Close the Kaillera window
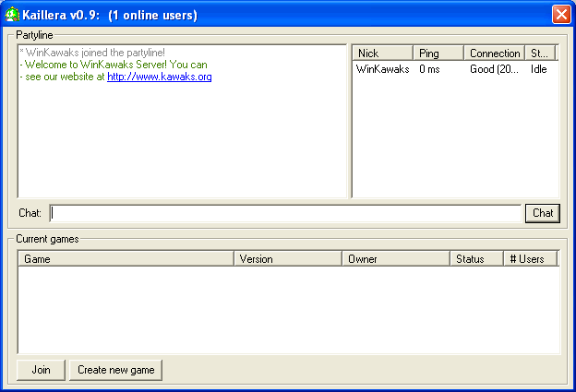The image size is (576, 392). (x=560, y=14)
